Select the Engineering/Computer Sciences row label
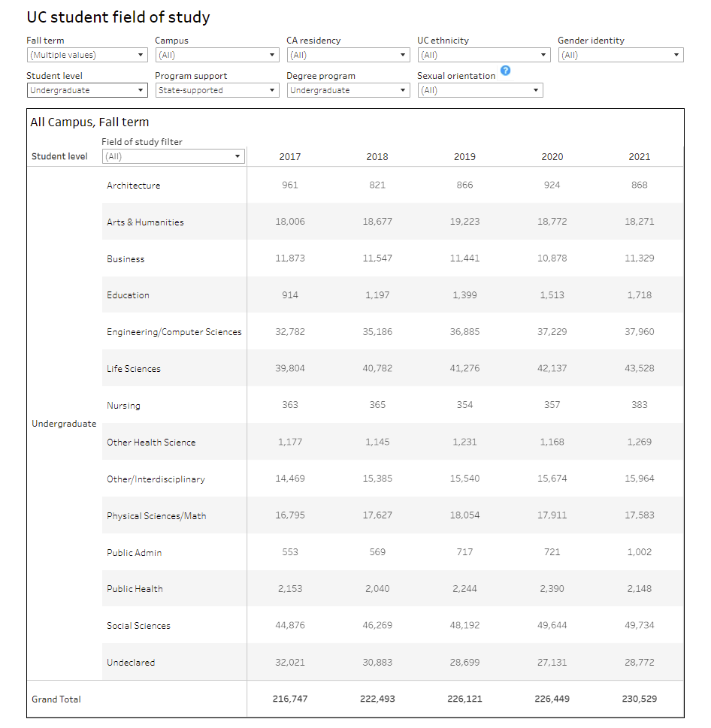Screen dimensions: 711x728 tap(174, 332)
